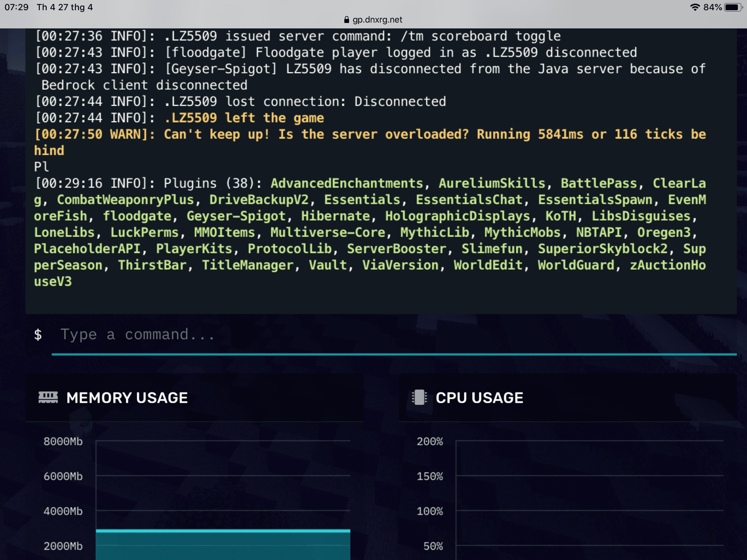Click the memory chip icon beside Memory Usage
The image size is (747, 560).
[48, 397]
